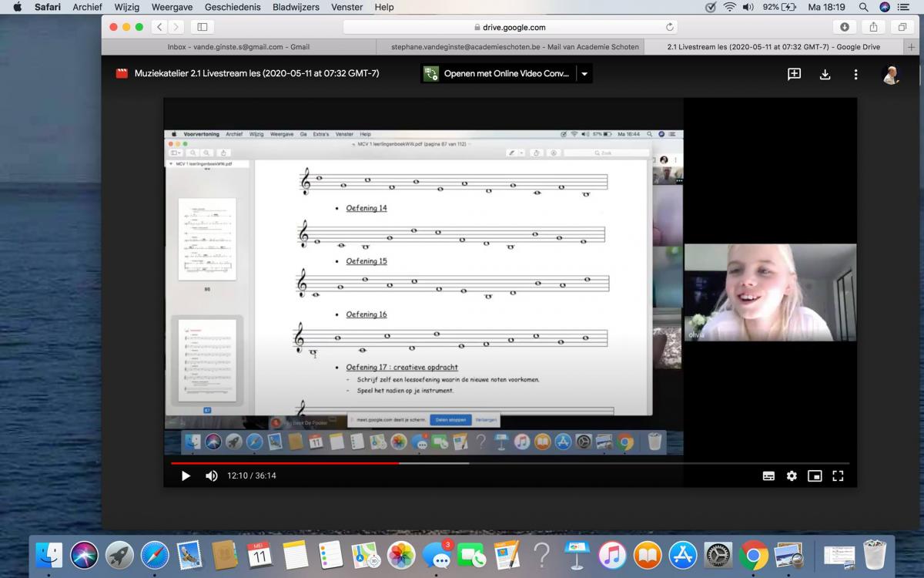Screen dimensions: 924x578
Task: Open Drive more actions menu
Action: [x=855, y=74]
